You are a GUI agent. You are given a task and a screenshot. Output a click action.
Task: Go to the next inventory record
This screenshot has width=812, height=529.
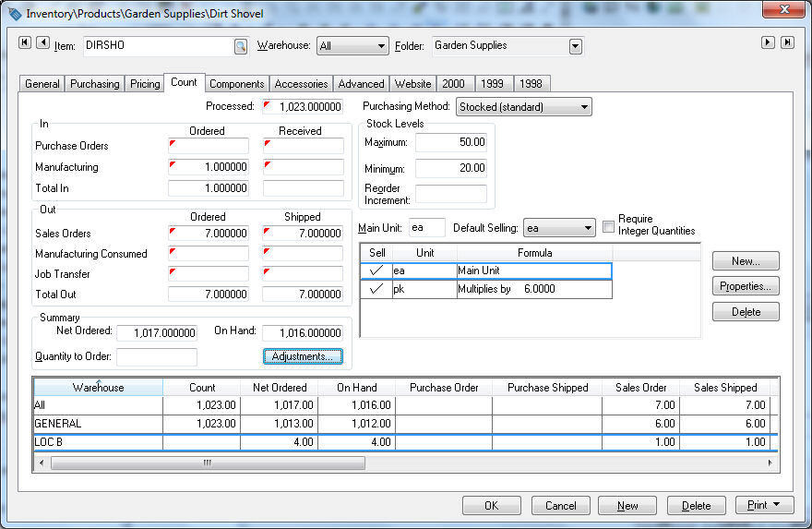768,42
